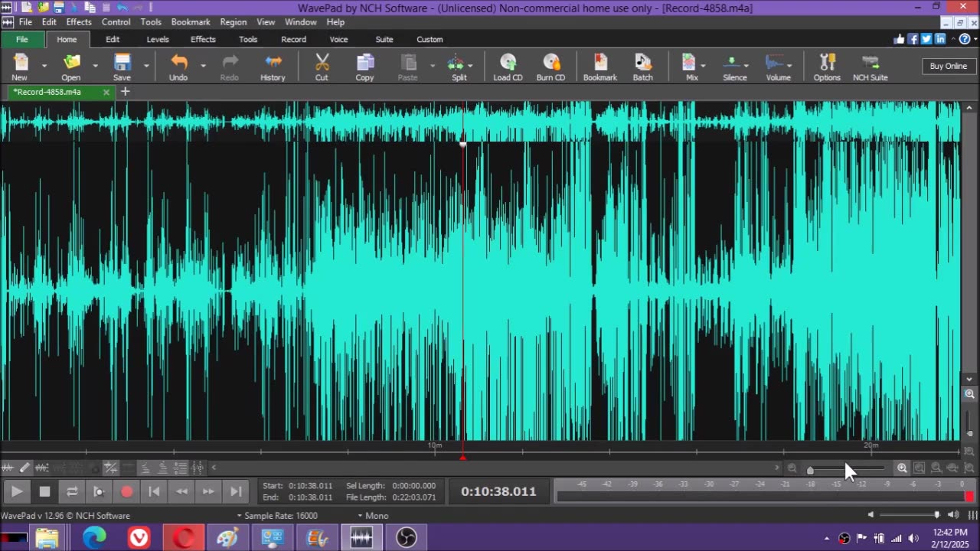
Task: Undo the last edit
Action: pos(178,67)
